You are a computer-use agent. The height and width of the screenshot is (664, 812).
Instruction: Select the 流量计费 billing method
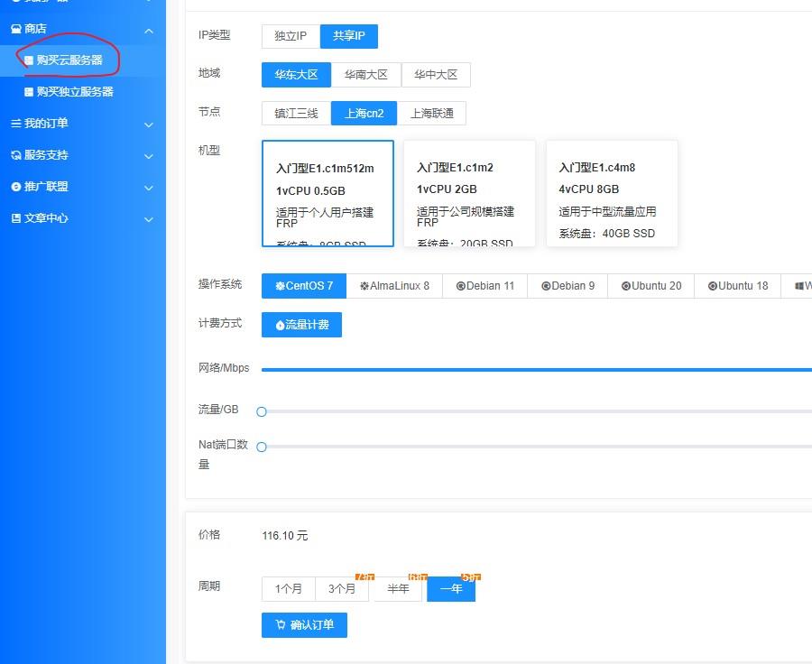pyautogui.click(x=301, y=325)
